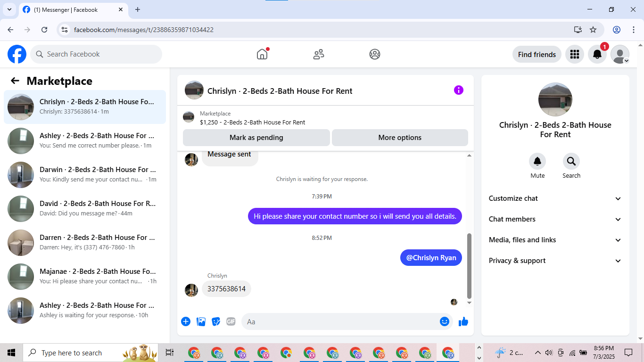This screenshot has width=644, height=362.
Task: Click Mark as pending button
Action: 256,138
